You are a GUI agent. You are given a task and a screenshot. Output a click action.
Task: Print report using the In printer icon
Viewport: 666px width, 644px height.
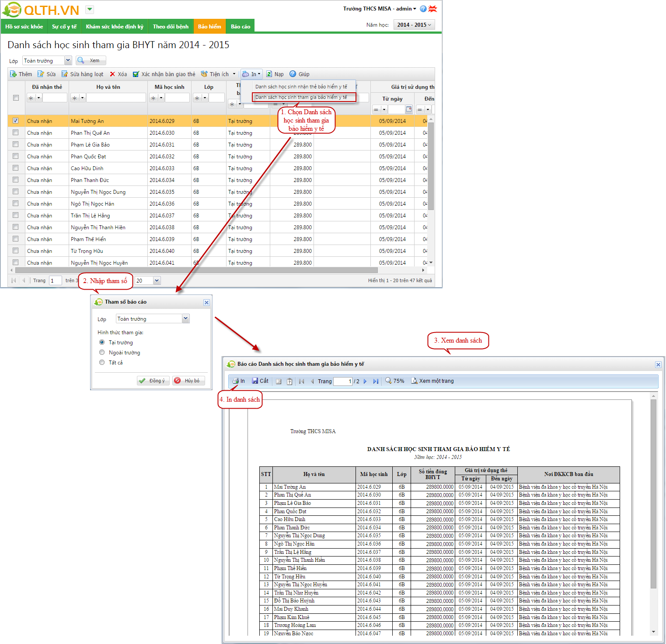236,381
